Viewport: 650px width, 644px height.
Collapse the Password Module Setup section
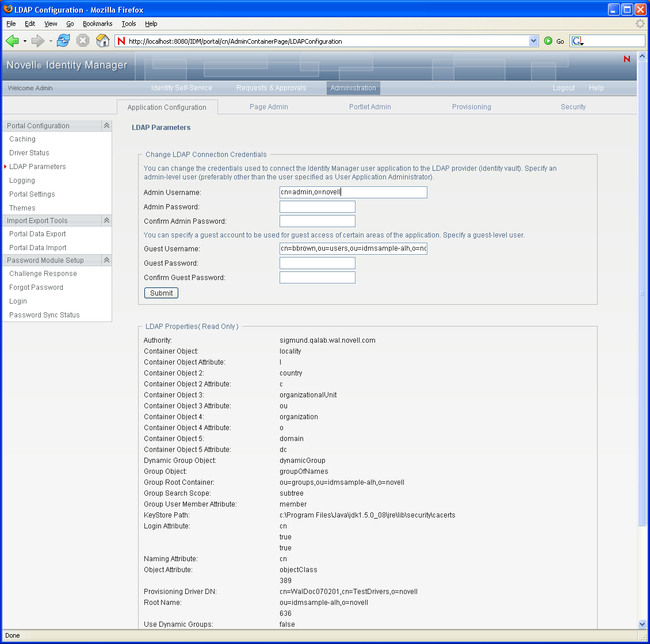pos(106,260)
